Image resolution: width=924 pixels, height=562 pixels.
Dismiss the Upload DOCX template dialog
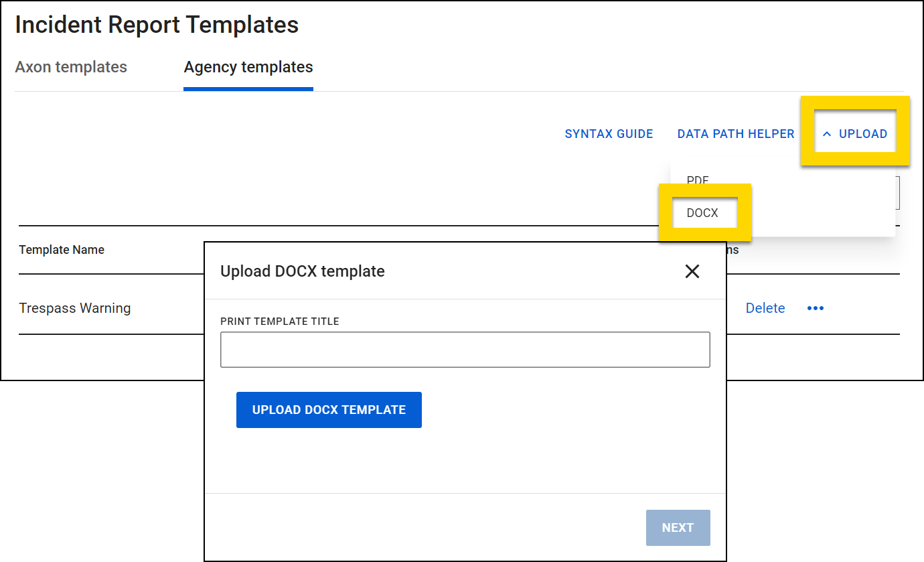click(692, 271)
